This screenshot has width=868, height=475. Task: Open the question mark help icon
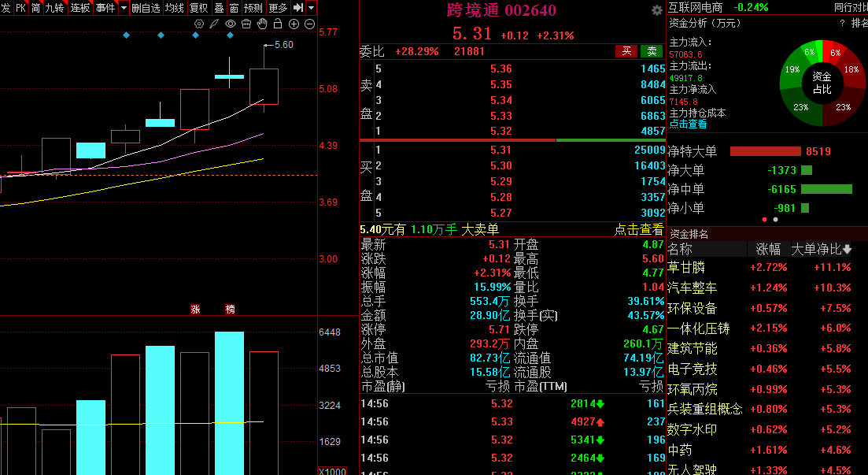pos(843,24)
